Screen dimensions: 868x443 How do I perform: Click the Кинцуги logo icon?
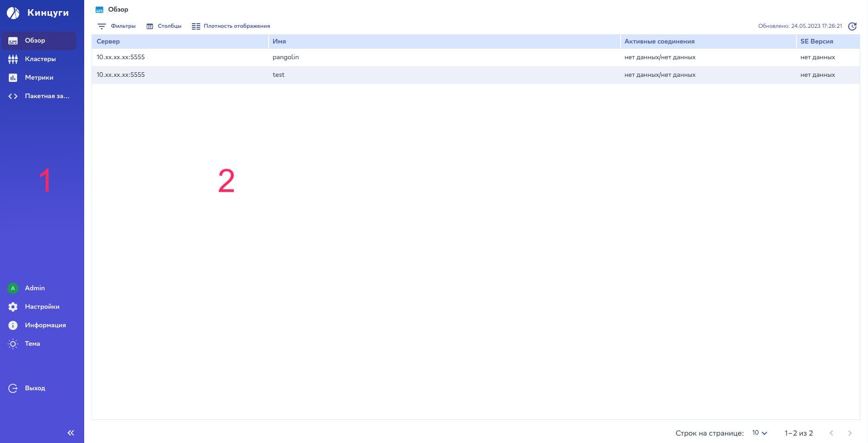pyautogui.click(x=13, y=13)
